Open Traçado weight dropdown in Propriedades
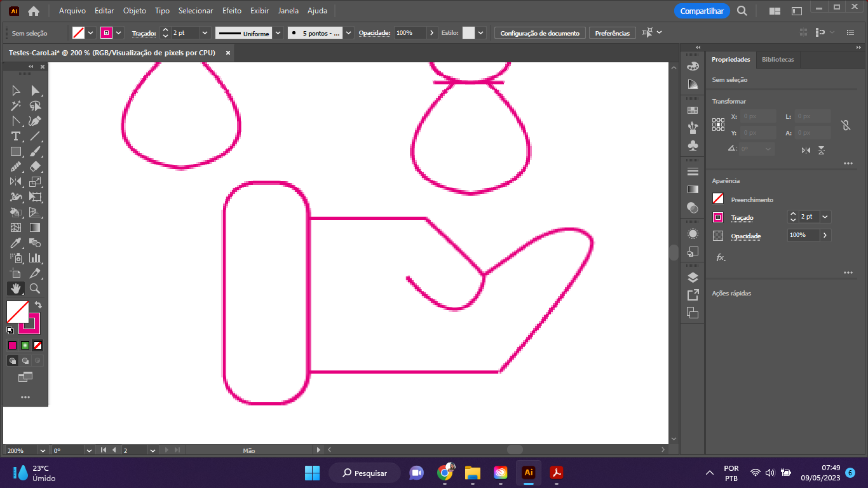The image size is (868, 488). tap(825, 217)
